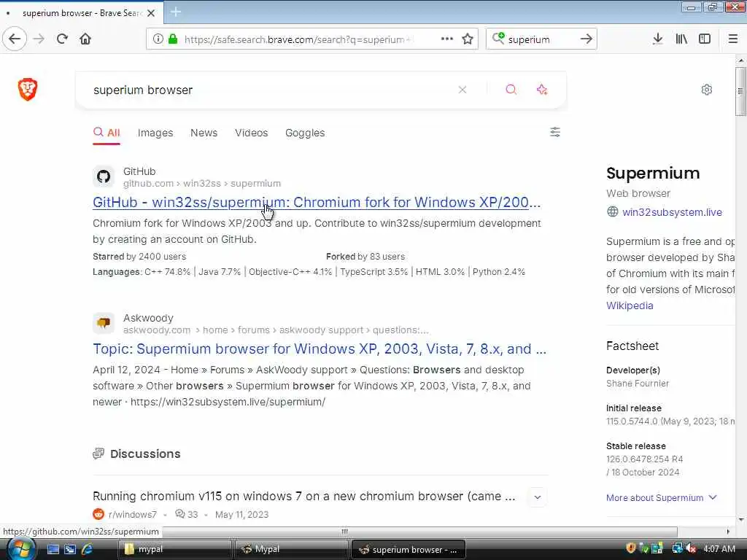
Task: Click the '126.0.6478.254 R4' stable release value
Action: tap(644, 459)
